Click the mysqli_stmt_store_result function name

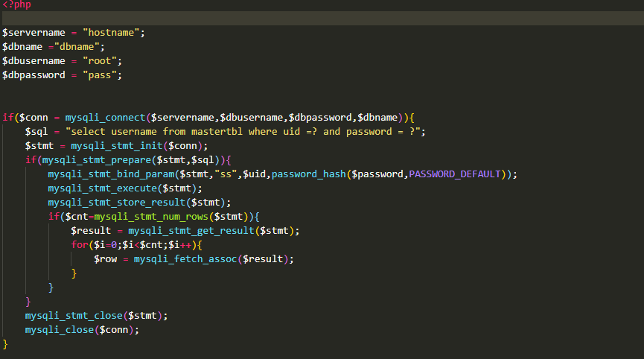(x=117, y=203)
